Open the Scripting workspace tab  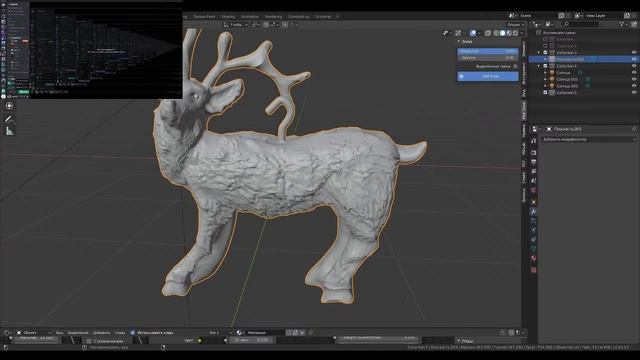tap(323, 17)
